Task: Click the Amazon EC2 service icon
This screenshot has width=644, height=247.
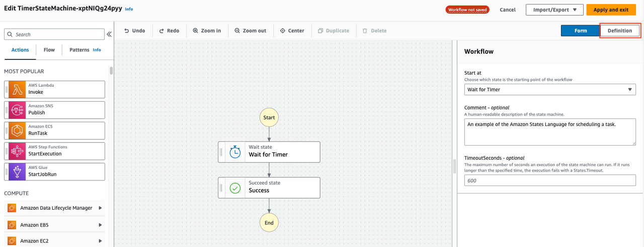Action: [x=12, y=241]
